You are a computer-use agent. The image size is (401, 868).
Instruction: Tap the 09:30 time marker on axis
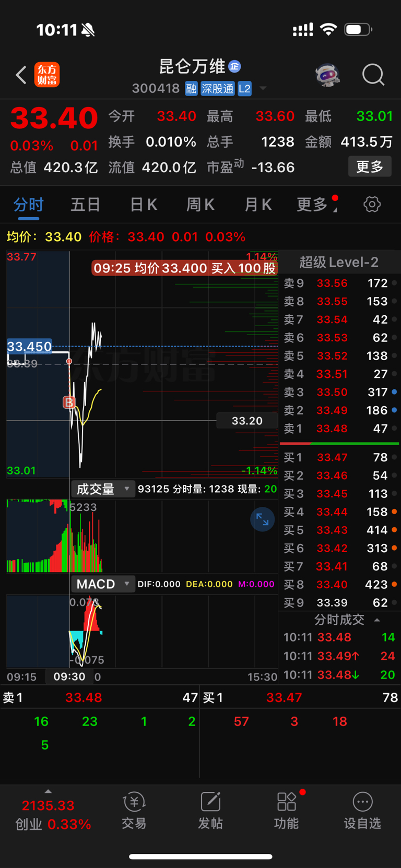(x=69, y=677)
